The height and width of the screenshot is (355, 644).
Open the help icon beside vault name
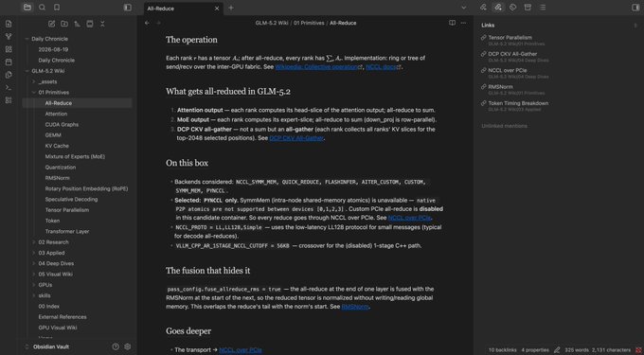[116, 346]
